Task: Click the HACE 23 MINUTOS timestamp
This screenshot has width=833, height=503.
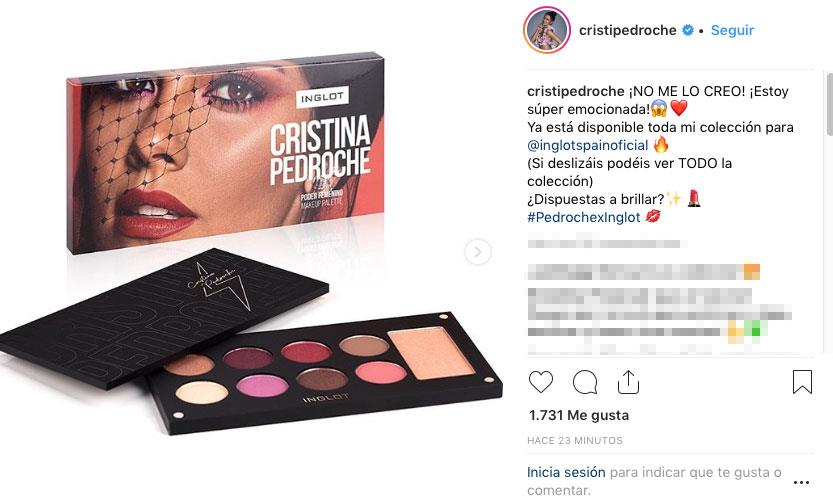Action: click(575, 440)
